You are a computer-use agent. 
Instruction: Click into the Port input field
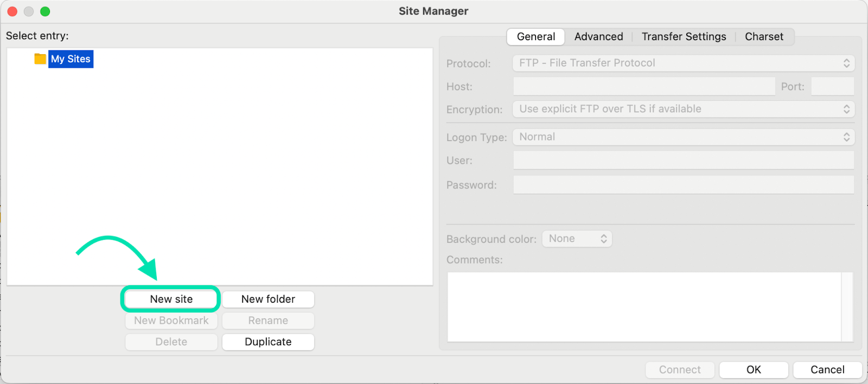point(833,86)
